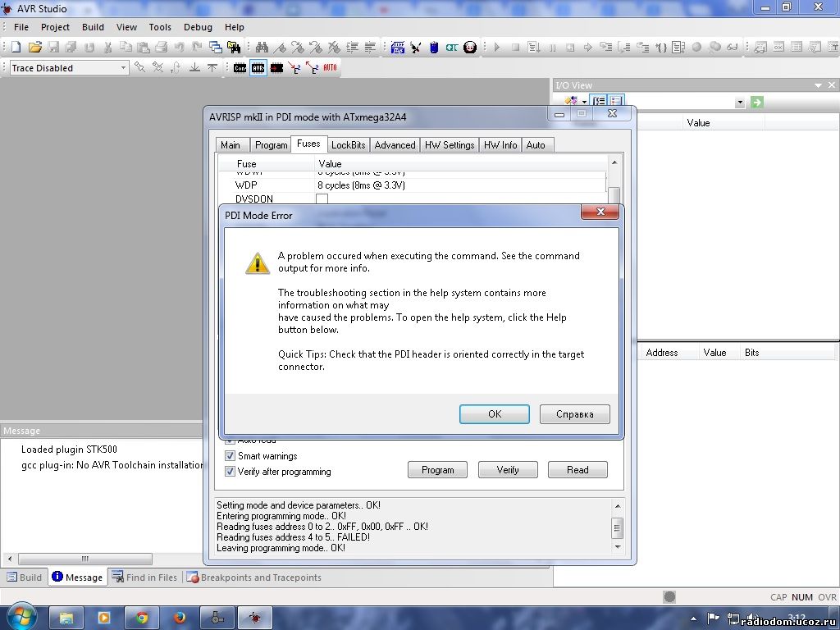Click the red AUTO toolbar icon
The image size is (840, 630).
330,67
